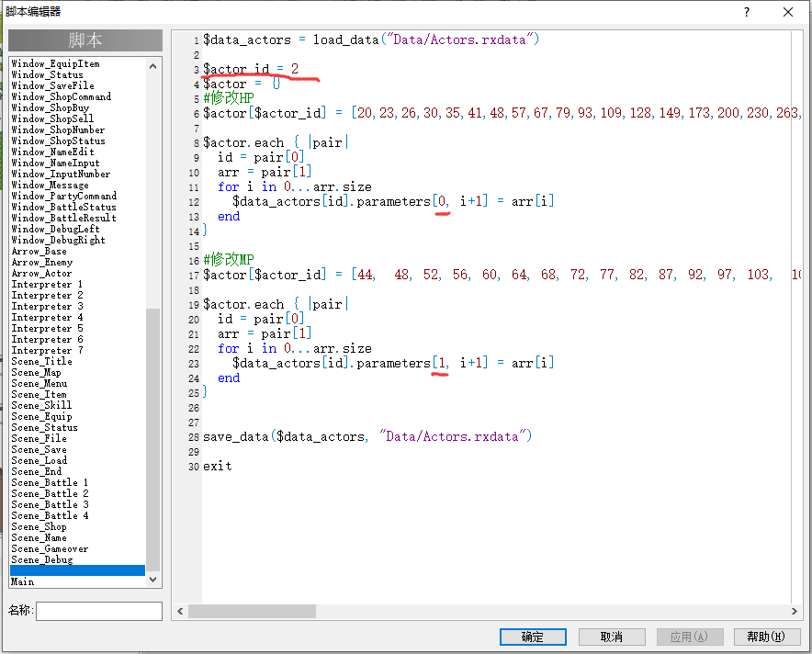The image size is (812, 654).
Task: Open the Scene_Map script
Action: [36, 372]
